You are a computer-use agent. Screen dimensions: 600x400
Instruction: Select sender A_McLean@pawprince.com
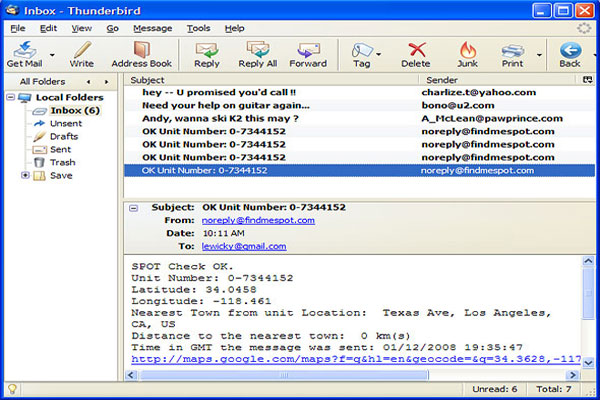pos(492,118)
